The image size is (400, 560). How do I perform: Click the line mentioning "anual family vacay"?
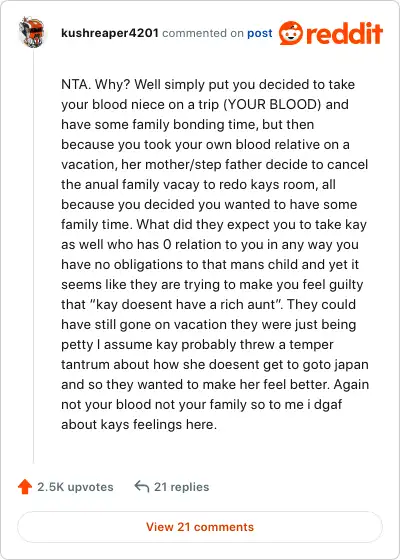point(198,185)
